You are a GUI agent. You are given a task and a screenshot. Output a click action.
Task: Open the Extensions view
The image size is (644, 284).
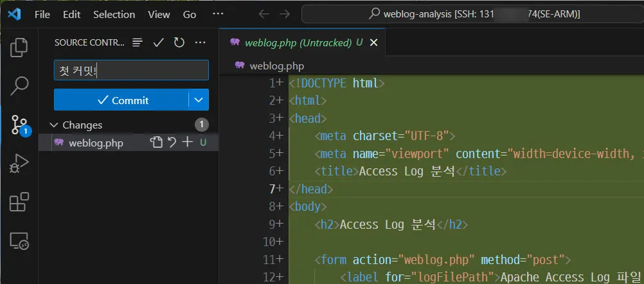pos(19,202)
